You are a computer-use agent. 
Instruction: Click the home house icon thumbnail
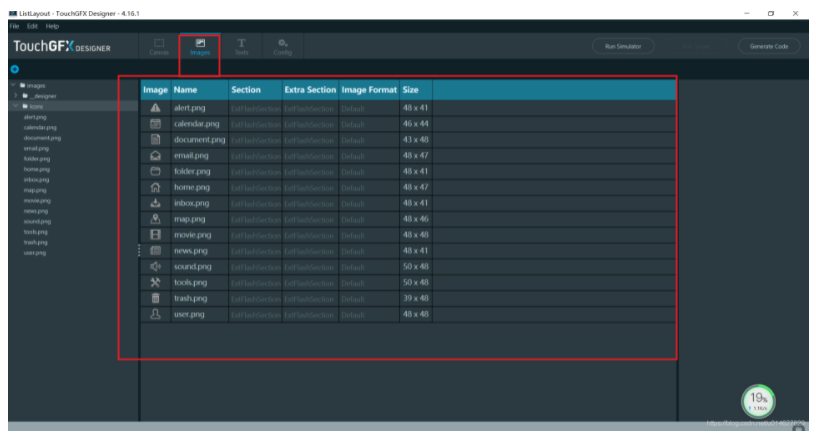[155, 187]
